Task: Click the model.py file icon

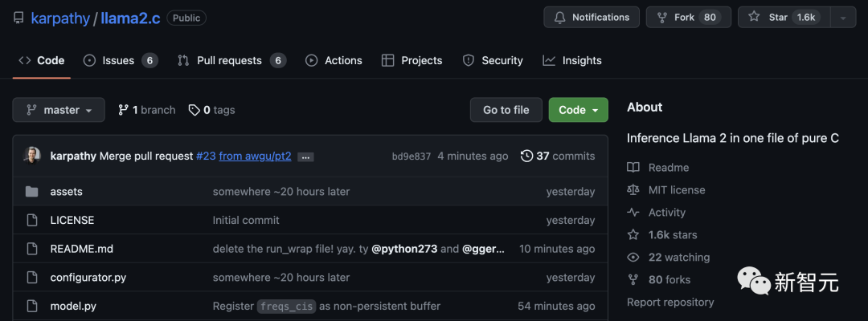Action: coord(32,306)
